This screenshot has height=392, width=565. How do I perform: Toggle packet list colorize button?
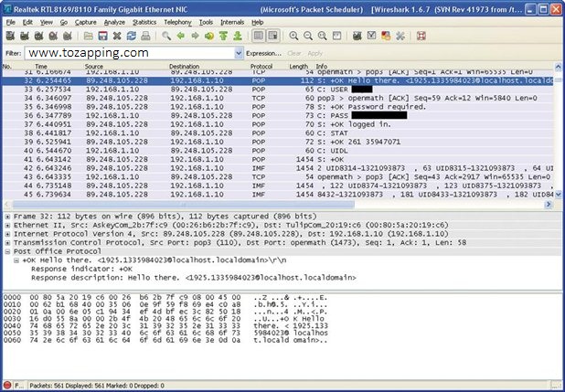pos(259,36)
